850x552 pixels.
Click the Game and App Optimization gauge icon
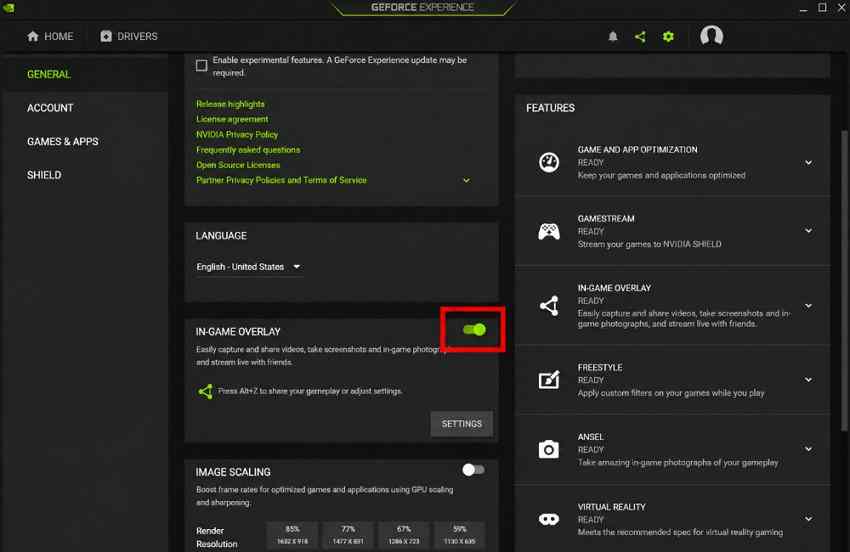pos(549,162)
